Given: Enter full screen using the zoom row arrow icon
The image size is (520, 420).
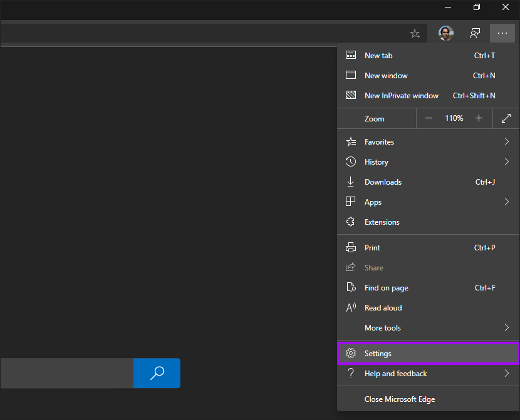Looking at the screenshot, I should pos(506,118).
